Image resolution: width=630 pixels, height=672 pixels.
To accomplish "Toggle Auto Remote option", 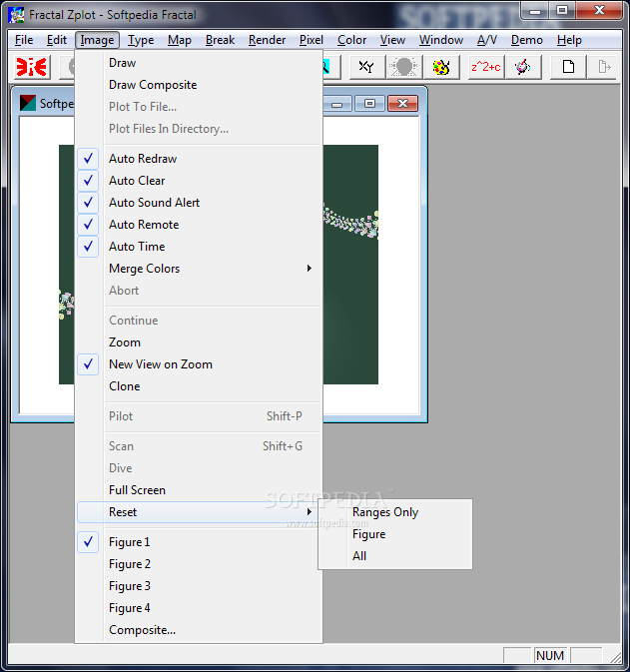I will [200, 225].
